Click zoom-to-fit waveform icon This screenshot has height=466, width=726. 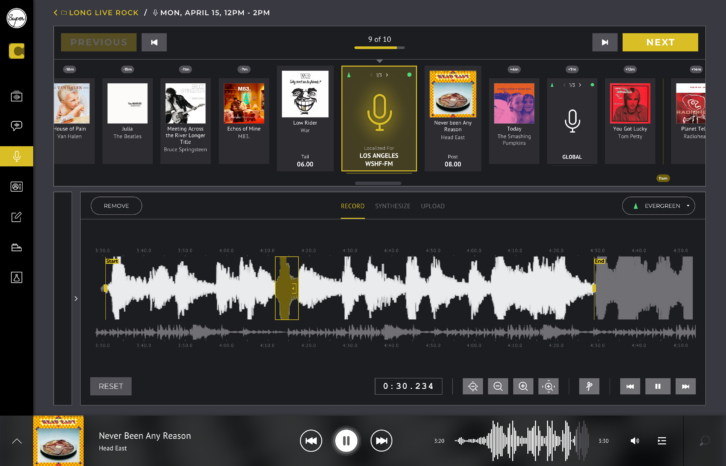click(x=473, y=386)
